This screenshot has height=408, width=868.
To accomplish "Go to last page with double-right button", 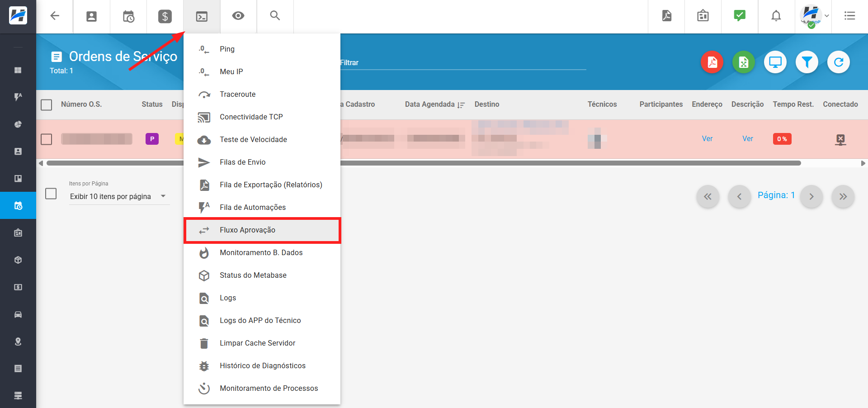I will [x=843, y=196].
